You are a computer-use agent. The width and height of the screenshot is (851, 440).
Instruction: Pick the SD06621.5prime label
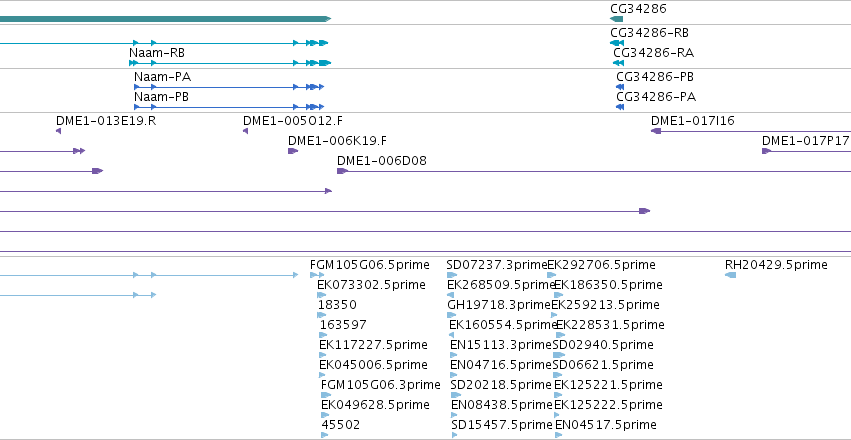point(603,365)
